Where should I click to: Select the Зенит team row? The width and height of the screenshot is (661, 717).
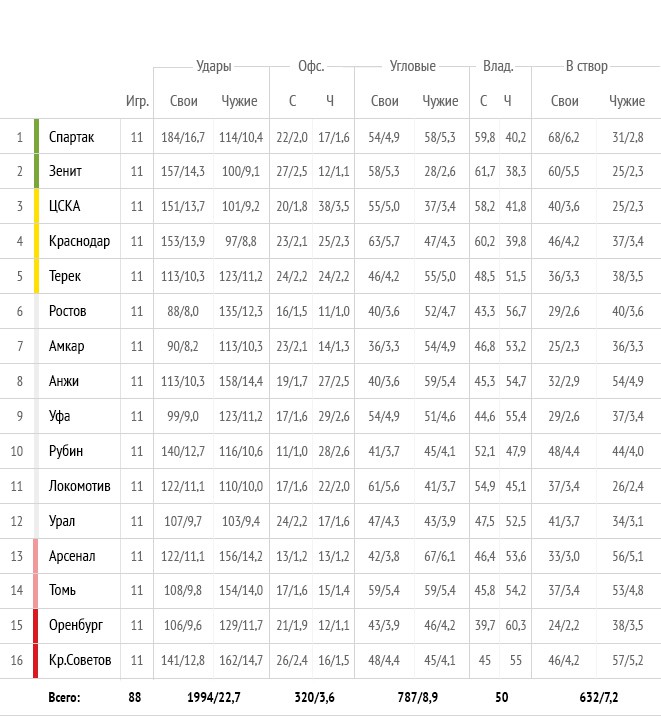pos(330,171)
